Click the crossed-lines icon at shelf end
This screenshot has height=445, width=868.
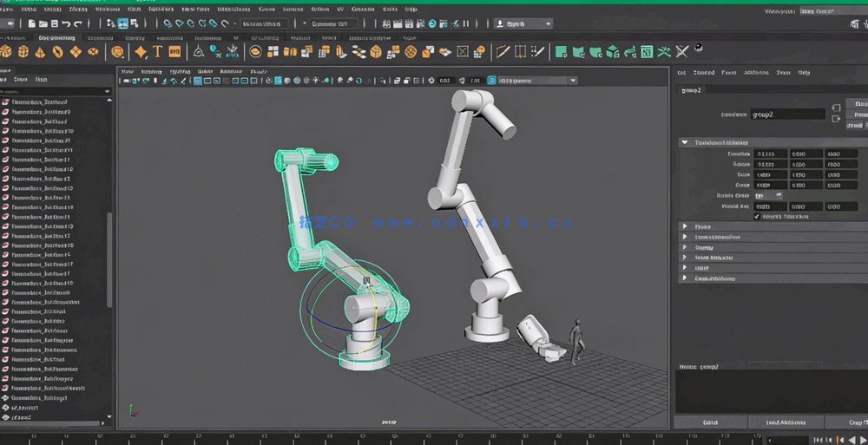click(x=682, y=52)
